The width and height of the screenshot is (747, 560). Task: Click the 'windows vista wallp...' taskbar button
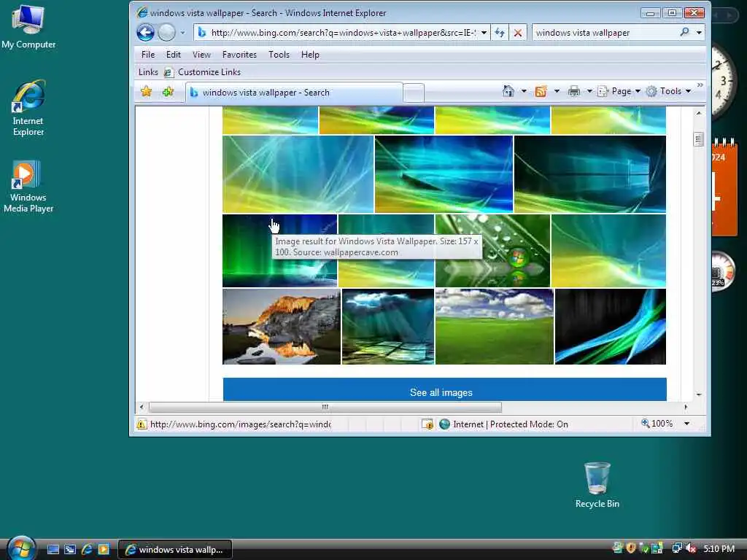175,550
